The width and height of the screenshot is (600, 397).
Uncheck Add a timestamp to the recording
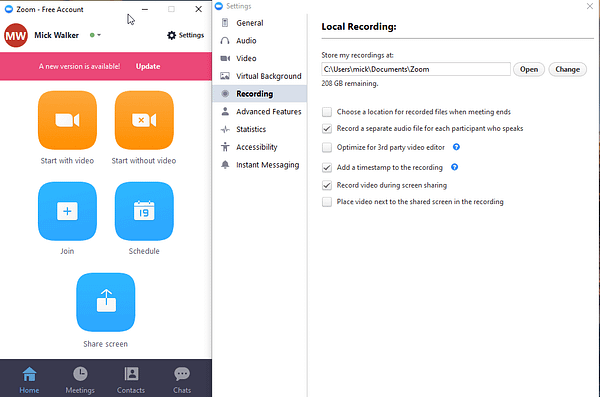tap(327, 167)
